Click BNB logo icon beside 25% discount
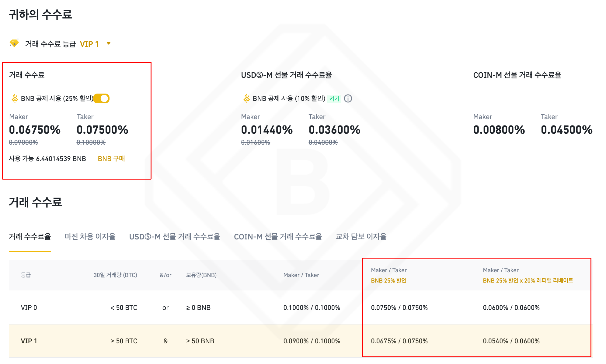 pos(15,98)
